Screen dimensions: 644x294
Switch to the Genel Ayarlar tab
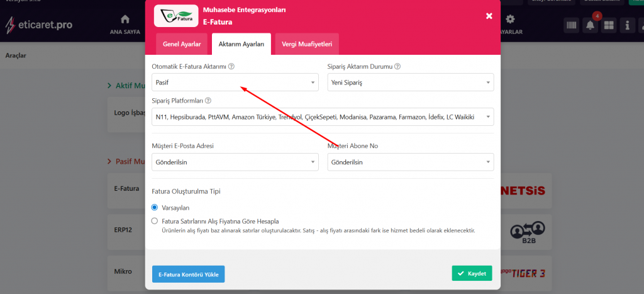pos(182,44)
